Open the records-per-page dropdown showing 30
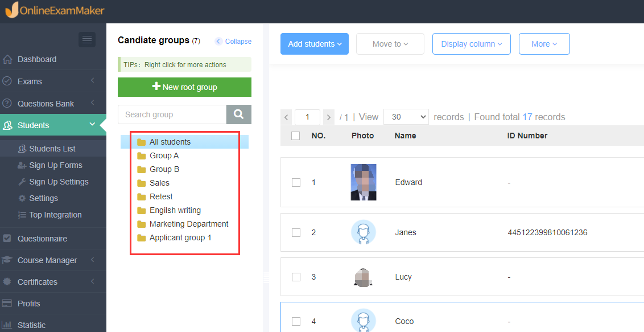 tap(406, 117)
